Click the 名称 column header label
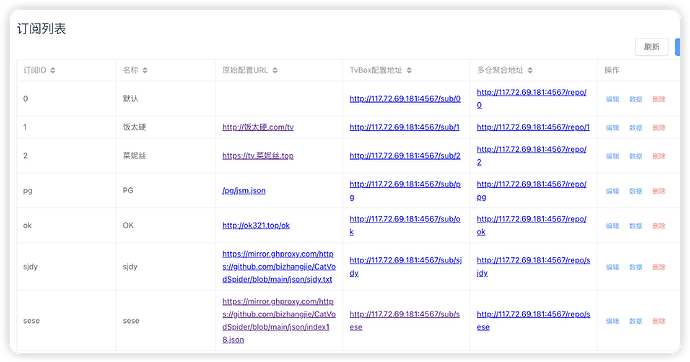Viewport: 690px width, 362px height. pyautogui.click(x=130, y=70)
